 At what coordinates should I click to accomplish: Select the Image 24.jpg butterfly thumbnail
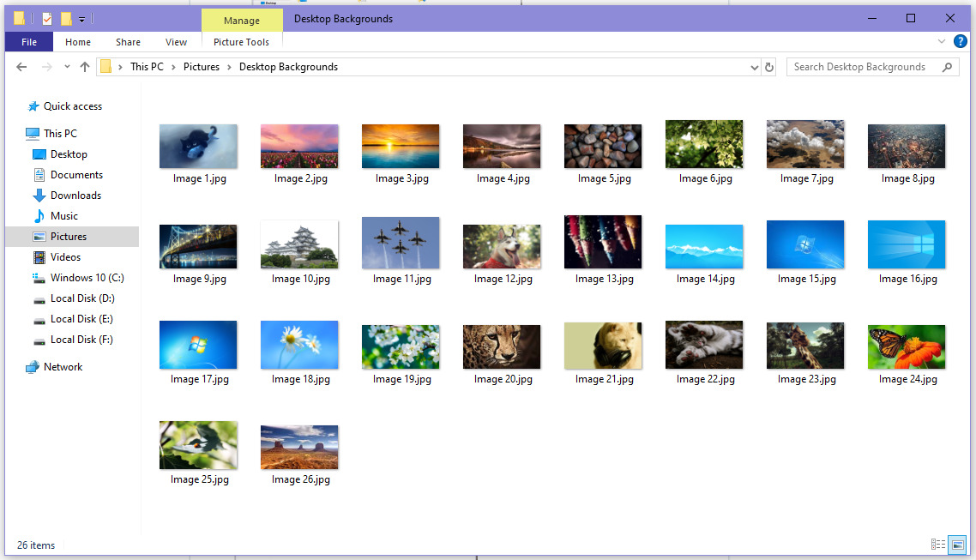(907, 347)
